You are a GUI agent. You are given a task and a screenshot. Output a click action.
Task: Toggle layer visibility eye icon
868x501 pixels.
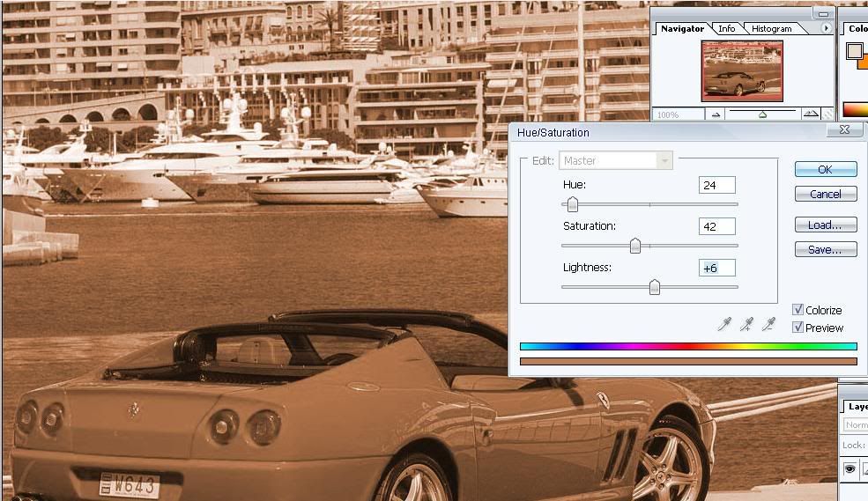tap(849, 469)
